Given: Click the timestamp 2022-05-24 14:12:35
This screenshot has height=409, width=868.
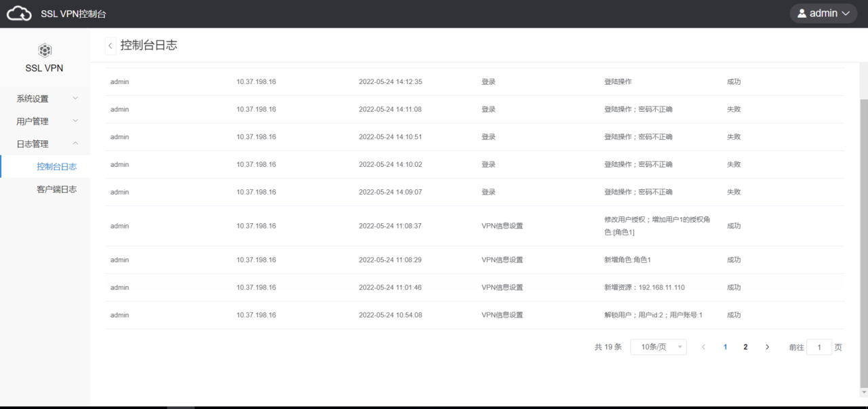Looking at the screenshot, I should [391, 81].
